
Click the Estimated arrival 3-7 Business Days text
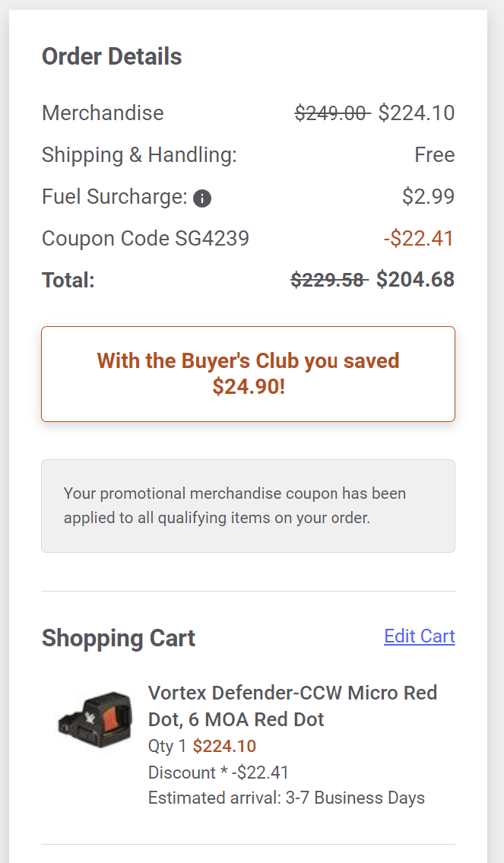click(x=286, y=798)
